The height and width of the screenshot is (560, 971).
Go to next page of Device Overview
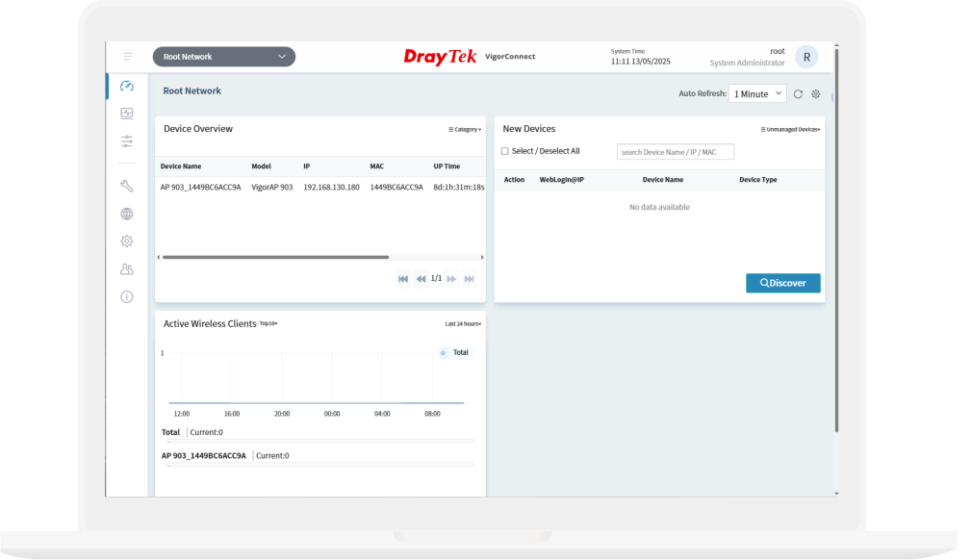pyautogui.click(x=451, y=279)
